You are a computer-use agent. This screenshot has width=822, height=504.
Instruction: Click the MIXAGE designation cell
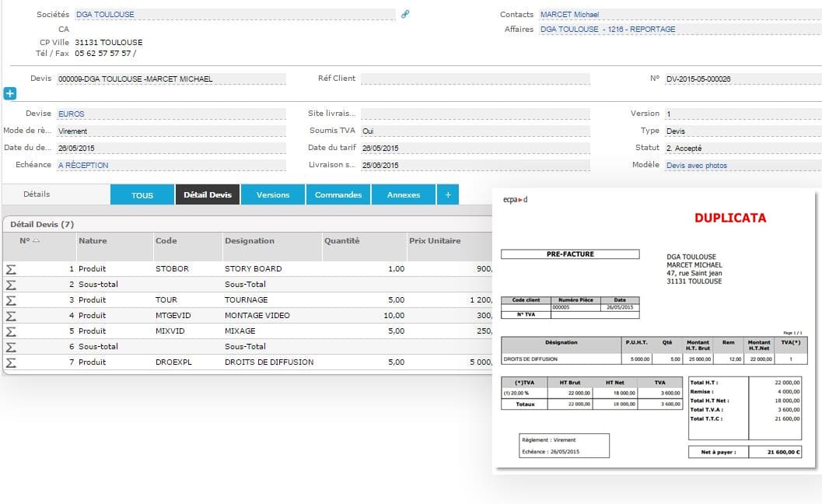click(240, 331)
